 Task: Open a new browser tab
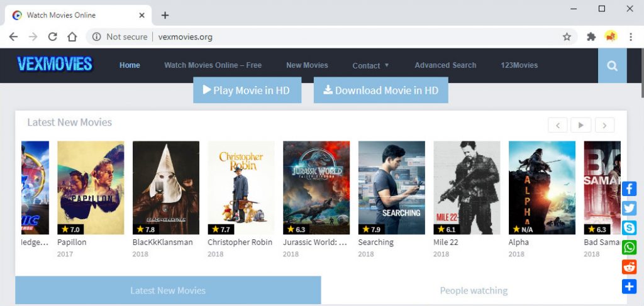(165, 15)
